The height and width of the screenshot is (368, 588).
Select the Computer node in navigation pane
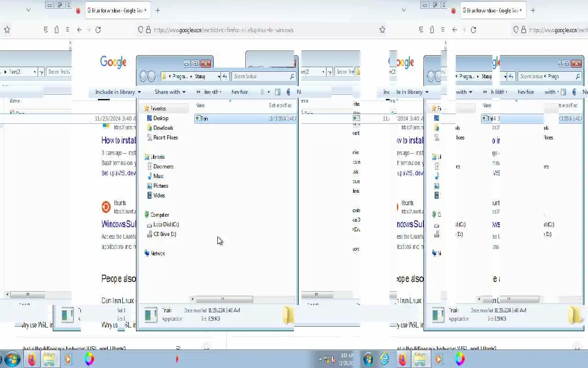(156, 215)
